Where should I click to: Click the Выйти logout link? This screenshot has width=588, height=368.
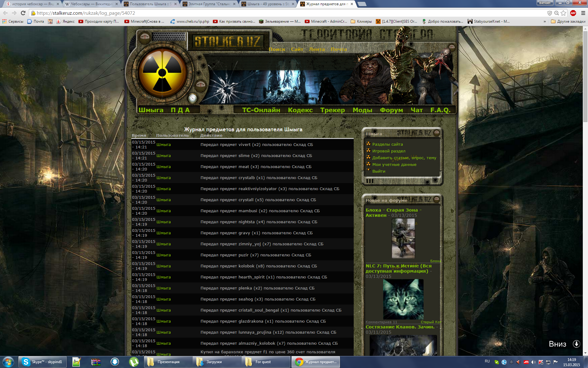click(x=379, y=171)
